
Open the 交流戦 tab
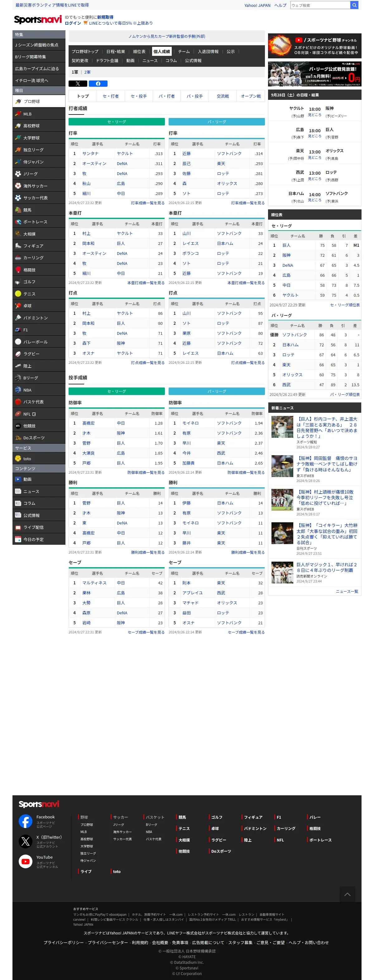pos(223,96)
